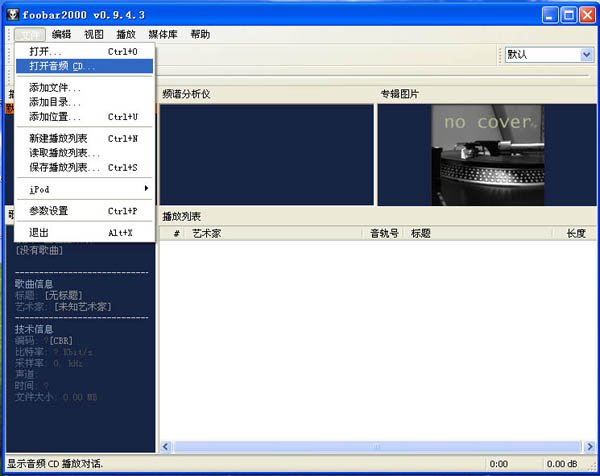600x476 pixels.
Task: Select 打开音频 CD... menu entry
Action: coord(85,66)
